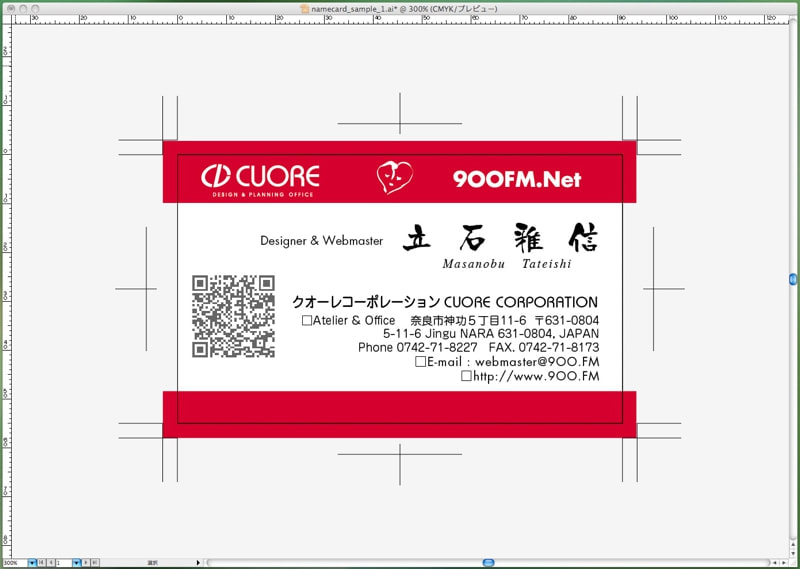Click the vertical ruler on left
Viewport: 800px width, 569px height.
point(6,291)
